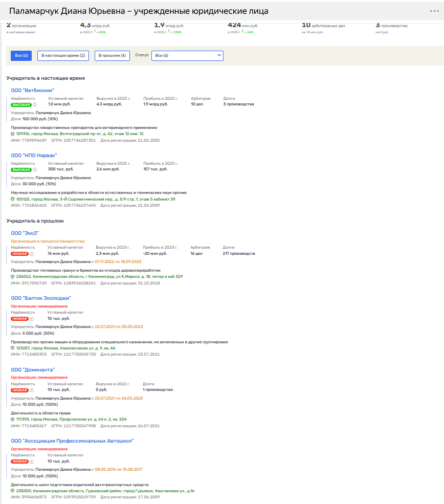The image size is (444, 504).
Task: Open the three-dots options menu in header
Action: 434,11
